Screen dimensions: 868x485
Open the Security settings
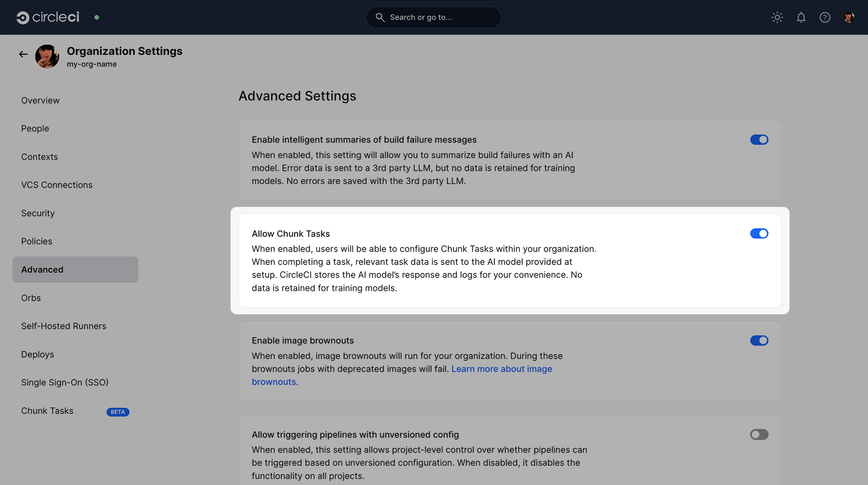pos(38,213)
